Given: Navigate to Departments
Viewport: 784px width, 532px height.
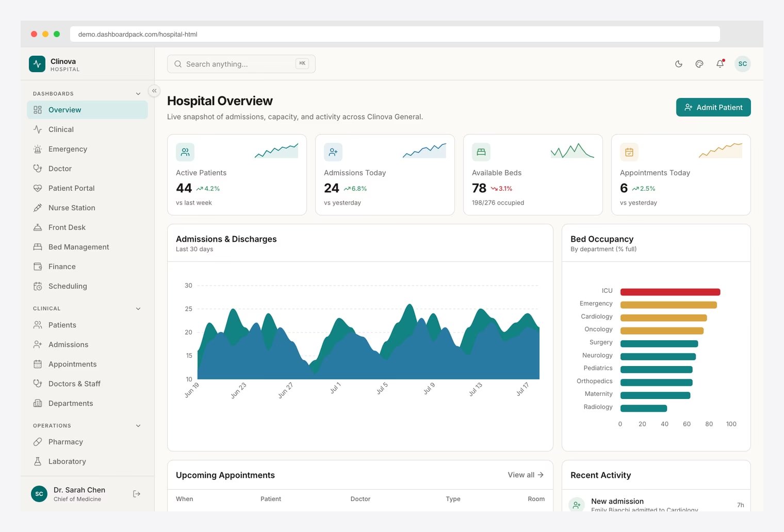Looking at the screenshot, I should pyautogui.click(x=87, y=403).
